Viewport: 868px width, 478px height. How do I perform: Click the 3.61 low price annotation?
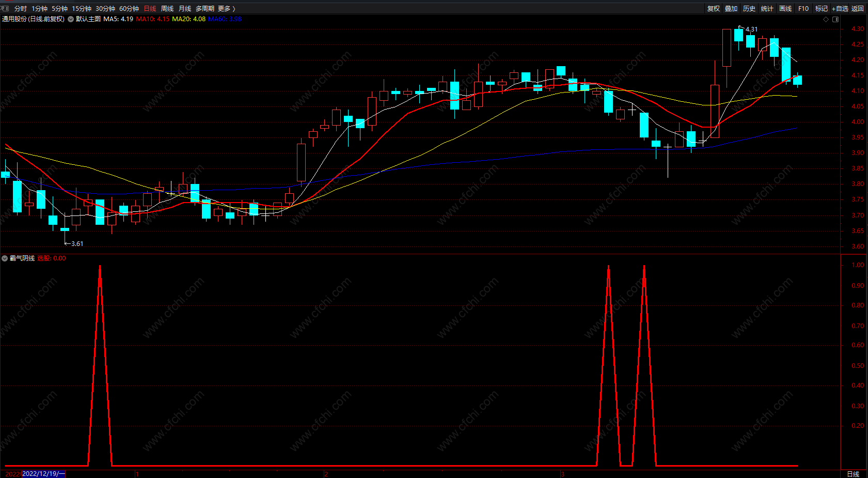point(77,244)
